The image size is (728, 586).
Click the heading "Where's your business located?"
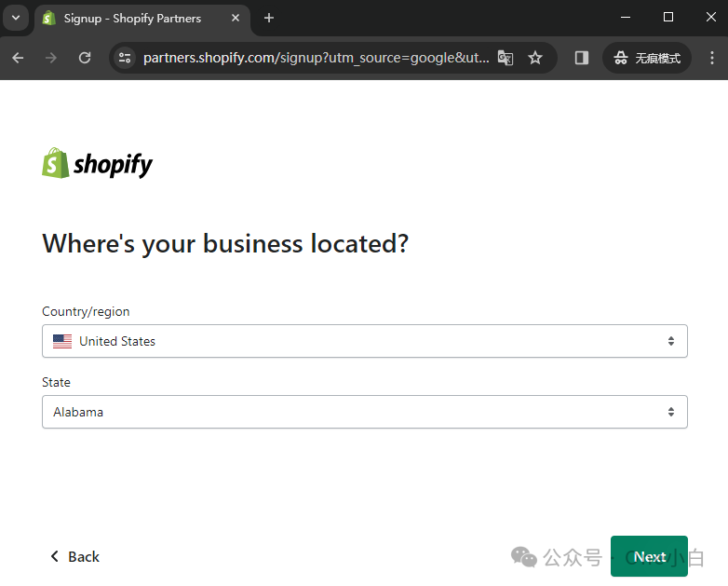[x=225, y=243]
